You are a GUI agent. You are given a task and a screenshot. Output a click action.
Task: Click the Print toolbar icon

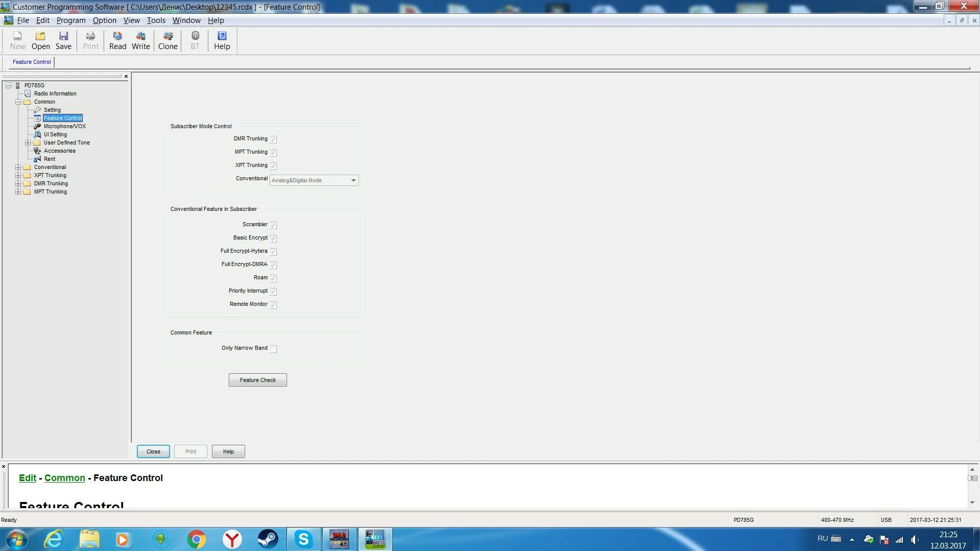(90, 40)
